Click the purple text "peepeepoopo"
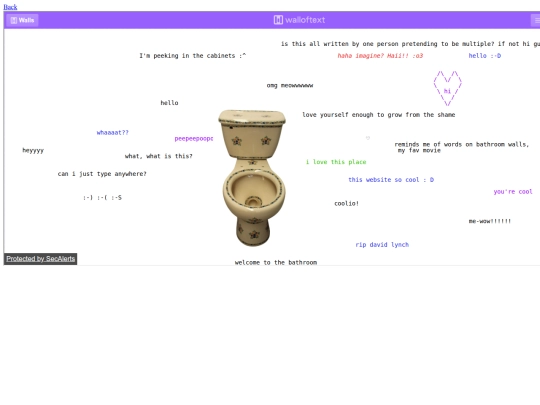540x405 pixels. (x=194, y=138)
